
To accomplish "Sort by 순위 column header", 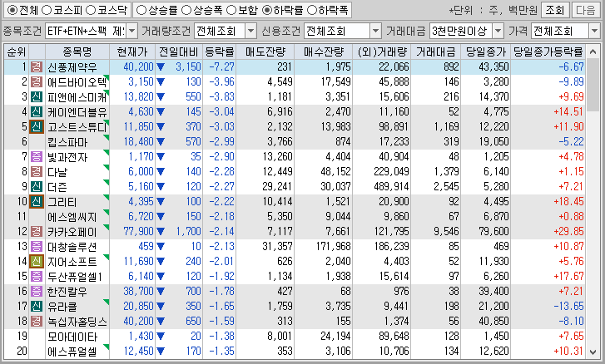I will pos(17,52).
